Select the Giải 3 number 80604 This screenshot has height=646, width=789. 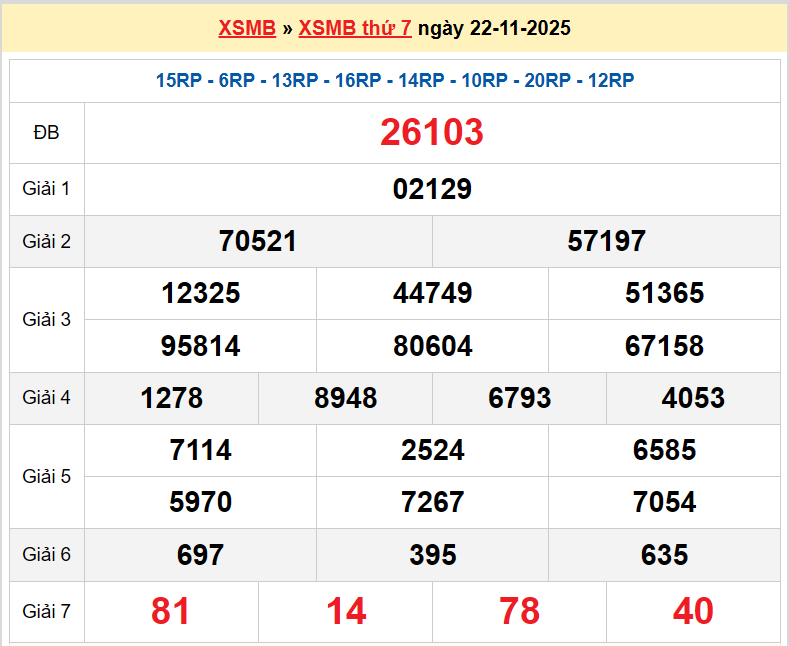(432, 346)
